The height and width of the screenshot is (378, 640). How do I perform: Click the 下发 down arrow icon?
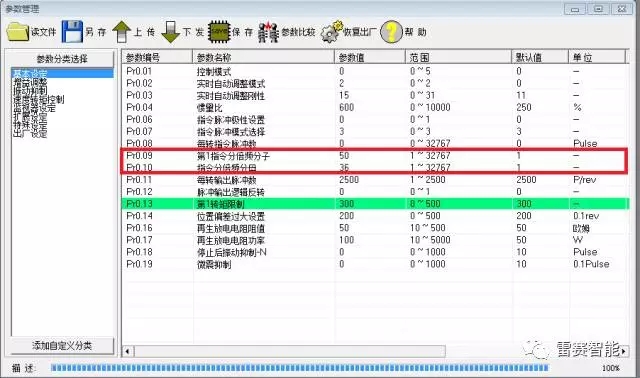pos(171,32)
